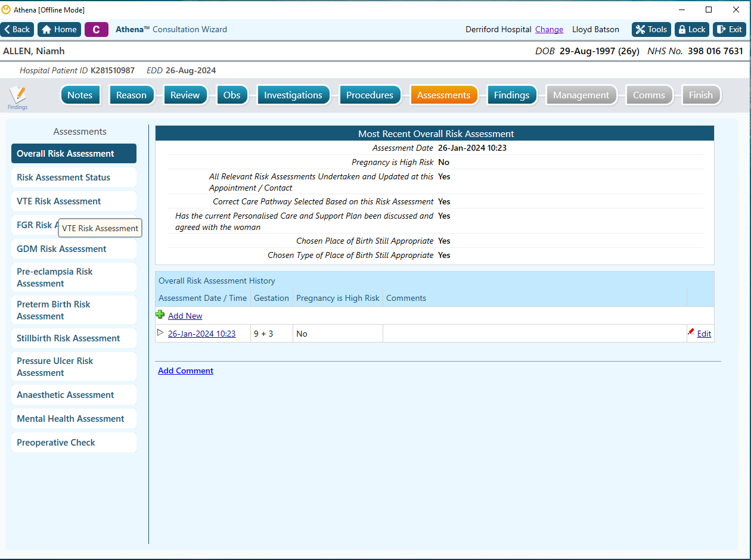This screenshot has height=560, width=751.
Task: Open the Tools menu
Action: pyautogui.click(x=651, y=29)
